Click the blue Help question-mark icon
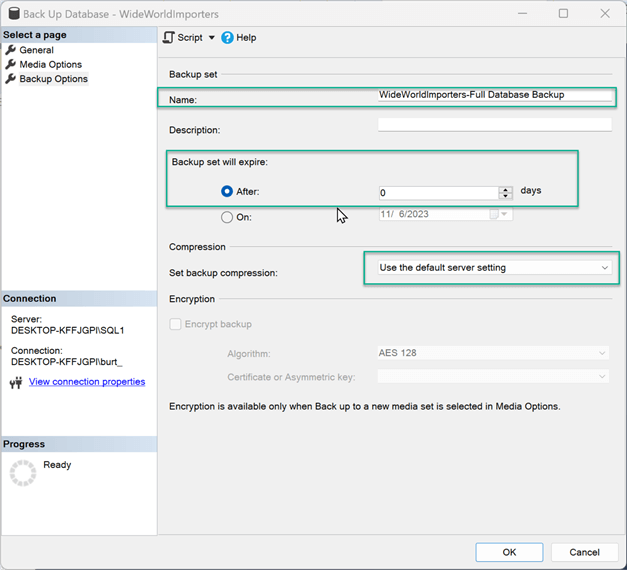This screenshot has width=627, height=570. (x=227, y=38)
